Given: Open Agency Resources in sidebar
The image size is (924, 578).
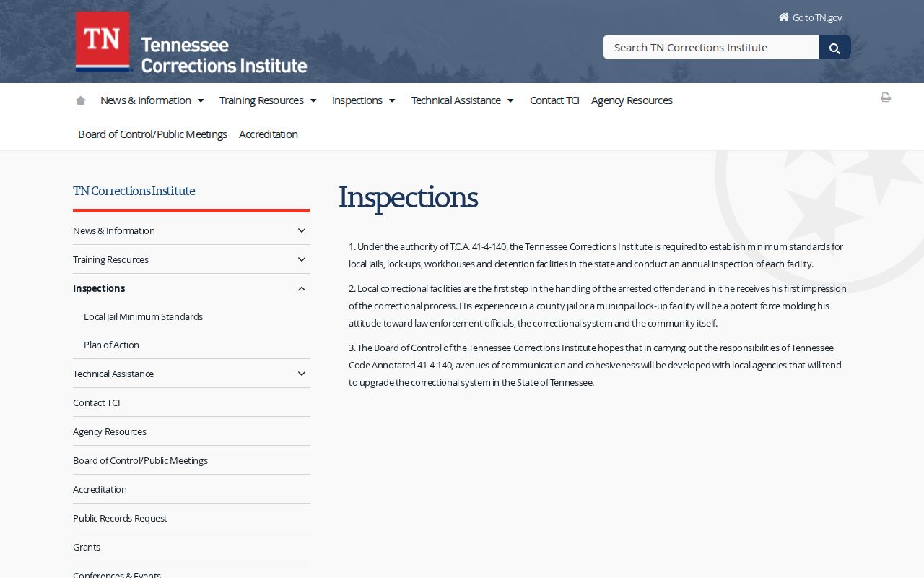Looking at the screenshot, I should coord(110,431).
